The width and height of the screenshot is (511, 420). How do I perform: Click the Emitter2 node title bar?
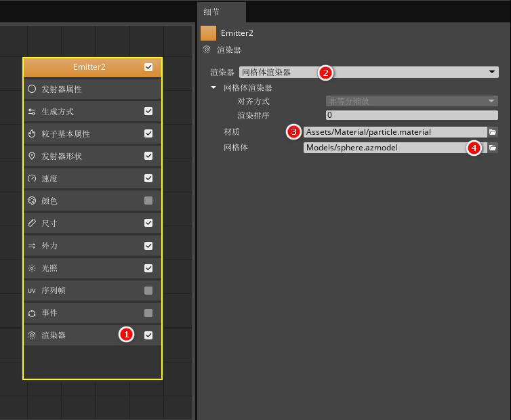click(93, 67)
